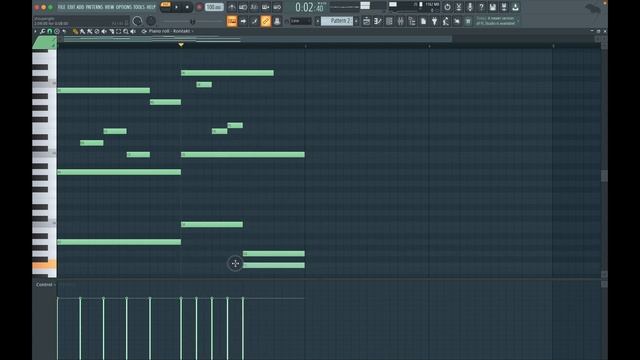640x360 pixels.
Task: Toggle overdub blend recording
Action: (x=266, y=7)
